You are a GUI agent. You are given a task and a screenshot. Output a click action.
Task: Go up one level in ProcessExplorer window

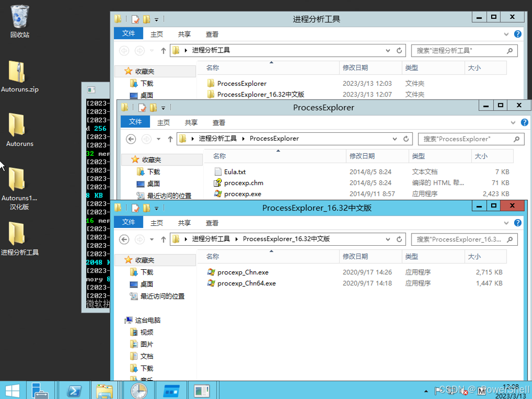click(x=170, y=139)
